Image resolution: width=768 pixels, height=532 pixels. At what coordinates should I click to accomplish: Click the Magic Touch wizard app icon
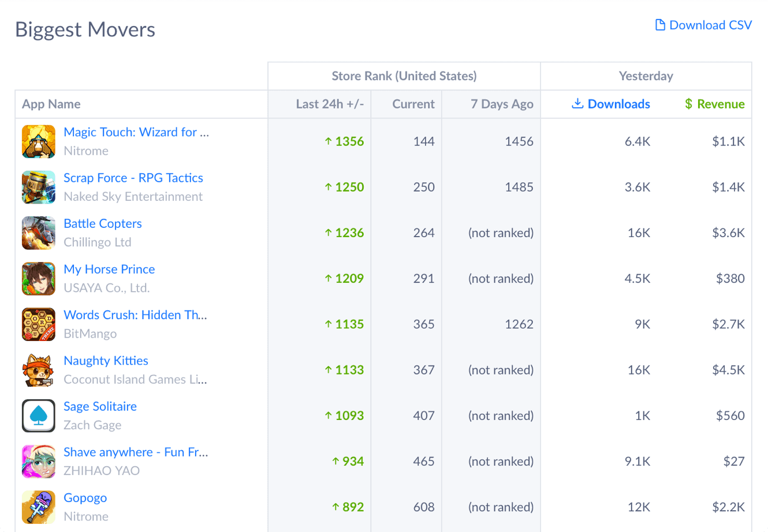[39, 141]
